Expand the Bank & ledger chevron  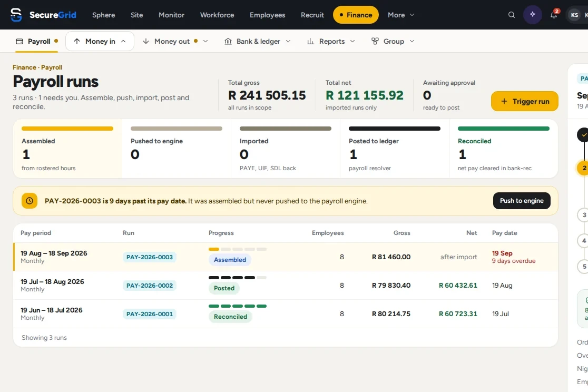[288, 41]
